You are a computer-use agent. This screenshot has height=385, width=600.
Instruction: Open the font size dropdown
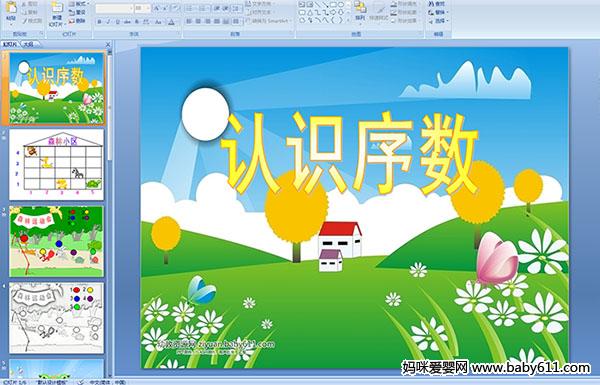(142, 8)
